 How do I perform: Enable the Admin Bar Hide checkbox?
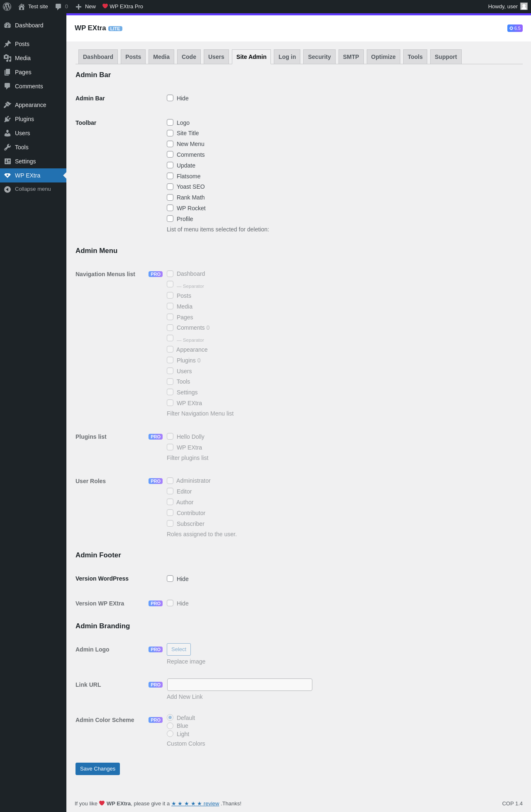[x=170, y=98]
